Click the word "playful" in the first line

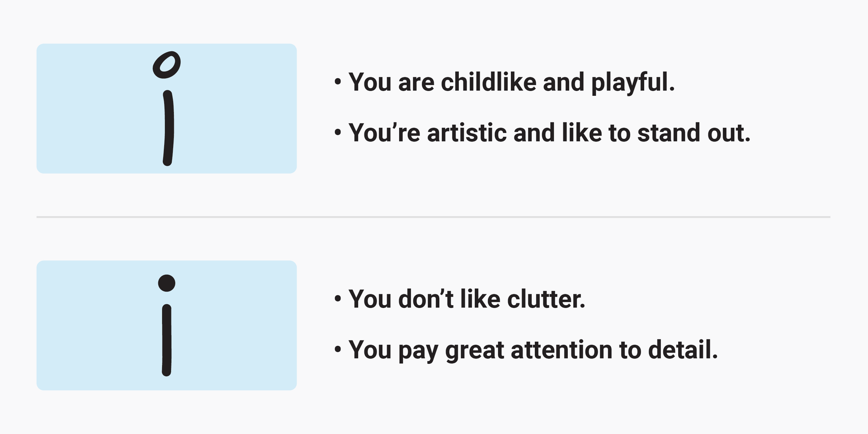coord(630,84)
